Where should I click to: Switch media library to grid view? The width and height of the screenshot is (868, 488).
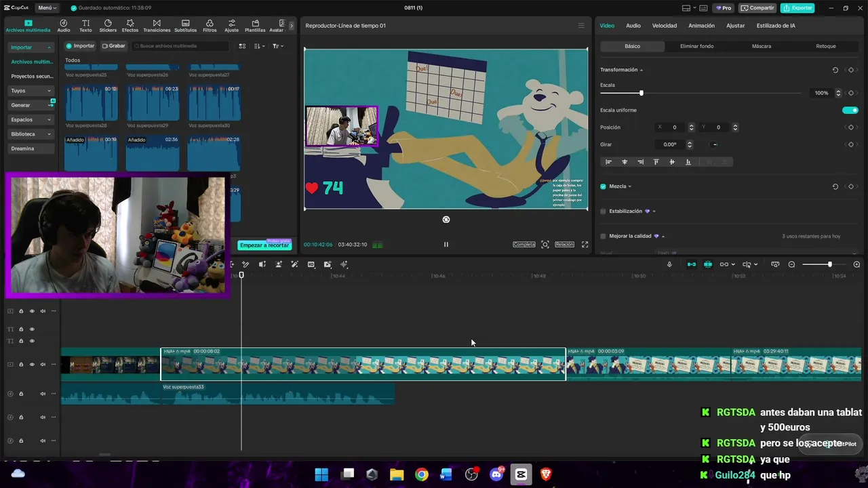(x=242, y=46)
